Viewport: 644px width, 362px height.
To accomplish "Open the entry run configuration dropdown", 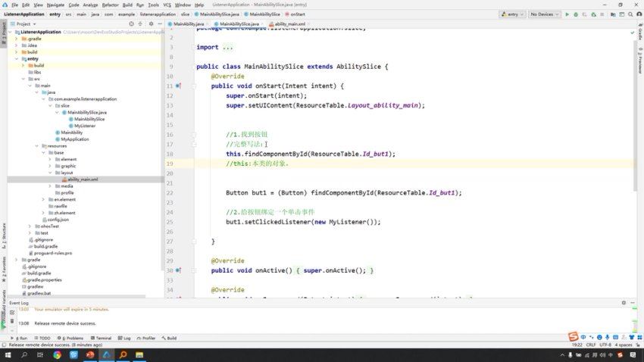I will point(513,14).
